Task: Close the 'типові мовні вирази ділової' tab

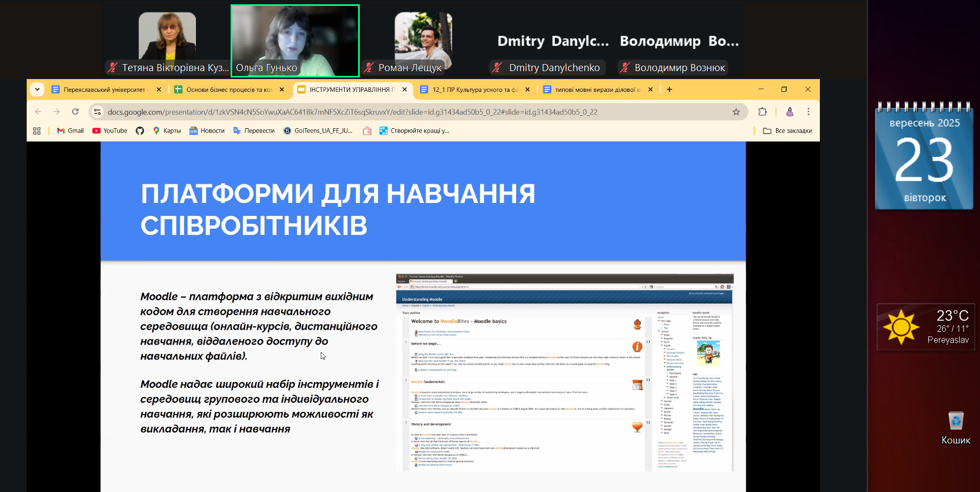Action: (650, 90)
